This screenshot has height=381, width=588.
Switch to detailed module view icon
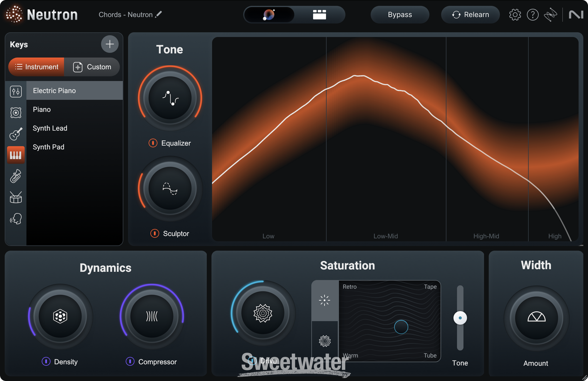[319, 15]
